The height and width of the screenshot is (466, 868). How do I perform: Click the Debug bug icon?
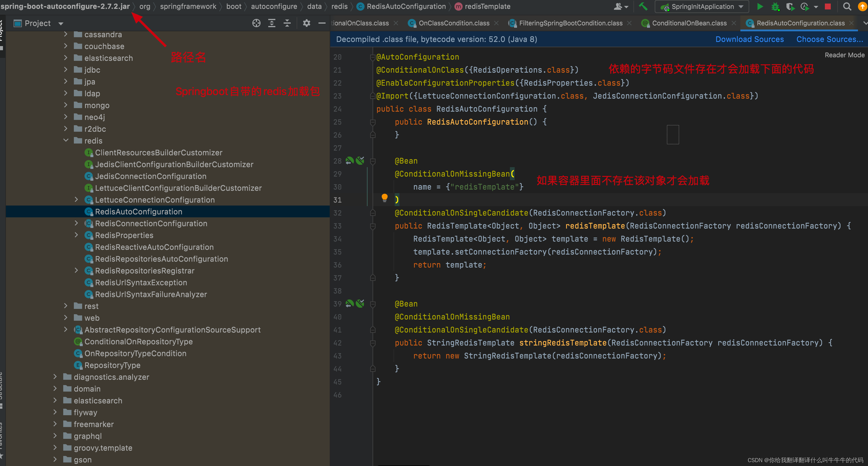775,6
